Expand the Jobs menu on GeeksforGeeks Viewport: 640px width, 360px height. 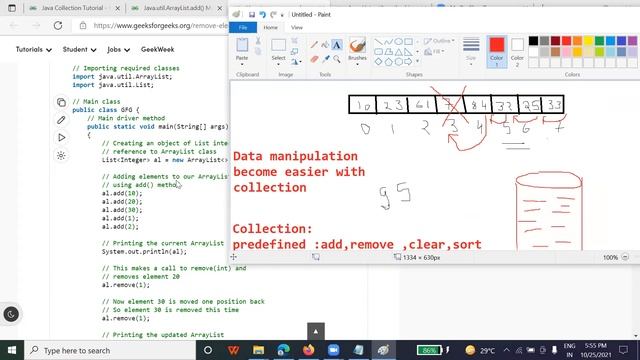coord(118,49)
